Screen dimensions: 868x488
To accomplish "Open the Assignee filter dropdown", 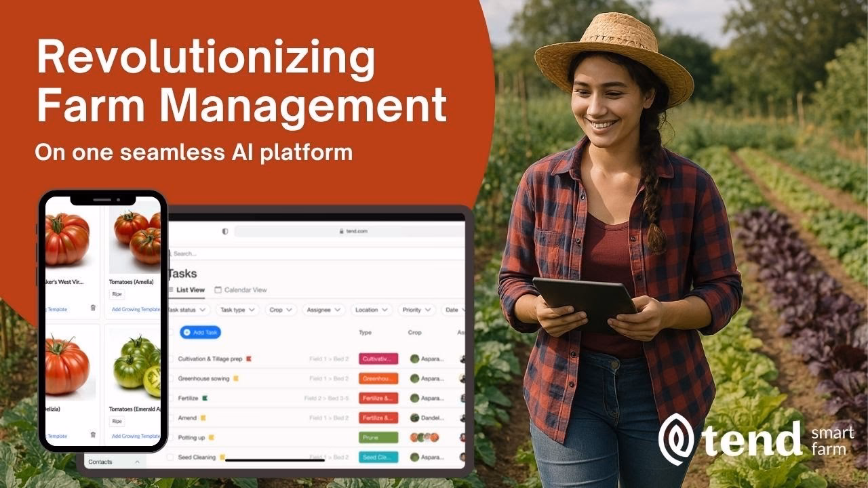I will 323,310.
